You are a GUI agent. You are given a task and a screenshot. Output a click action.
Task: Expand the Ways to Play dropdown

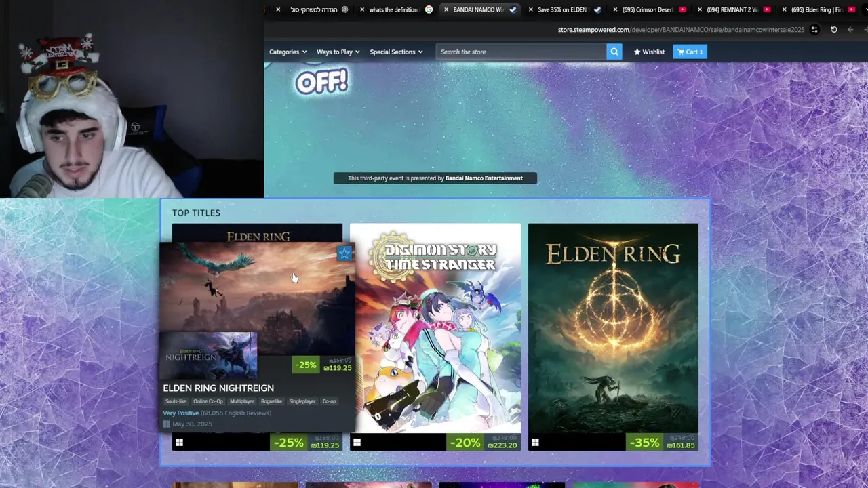pos(338,52)
